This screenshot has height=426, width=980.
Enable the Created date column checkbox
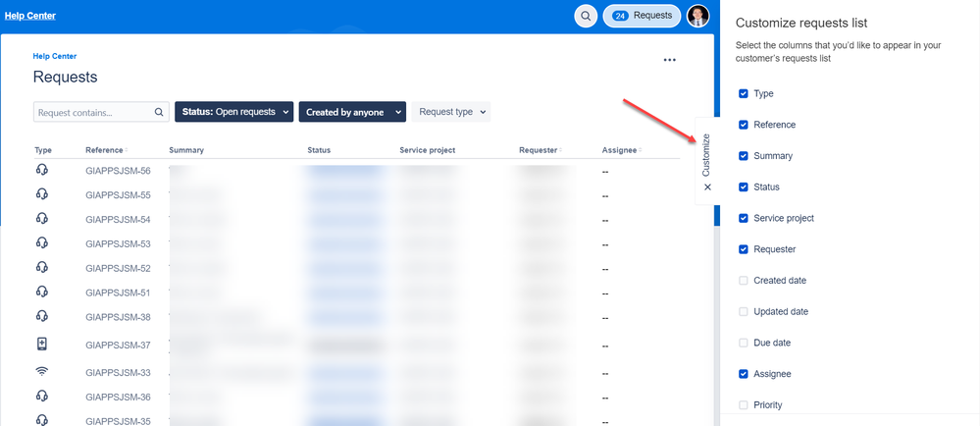point(744,281)
